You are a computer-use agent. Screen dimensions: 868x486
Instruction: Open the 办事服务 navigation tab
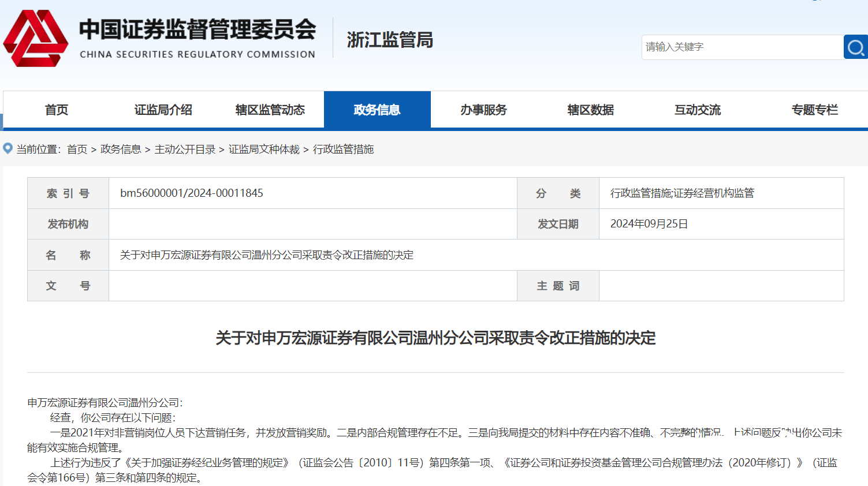[x=484, y=110]
